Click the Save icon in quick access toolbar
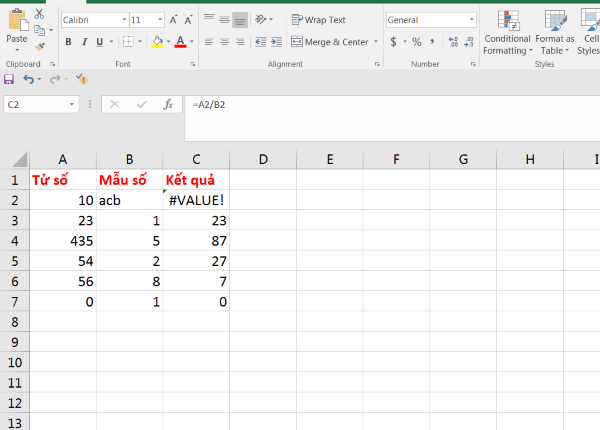Image resolution: width=600 pixels, height=430 pixels. pyautogui.click(x=9, y=79)
